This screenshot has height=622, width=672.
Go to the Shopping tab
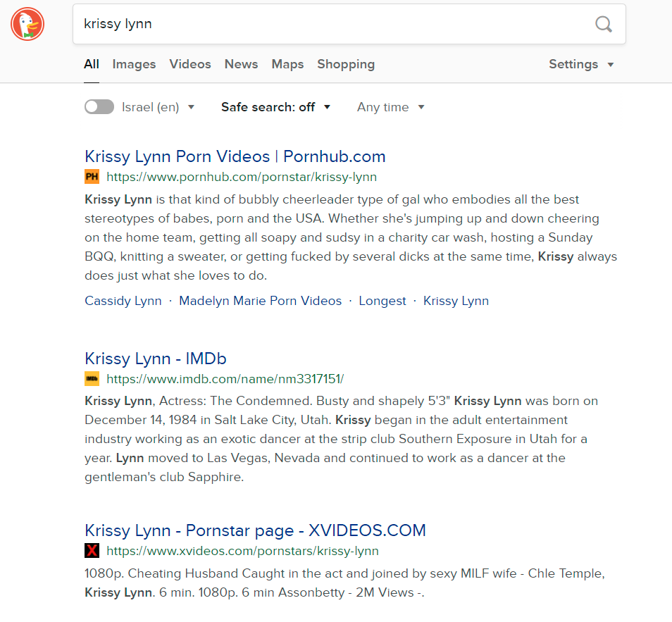tap(346, 64)
